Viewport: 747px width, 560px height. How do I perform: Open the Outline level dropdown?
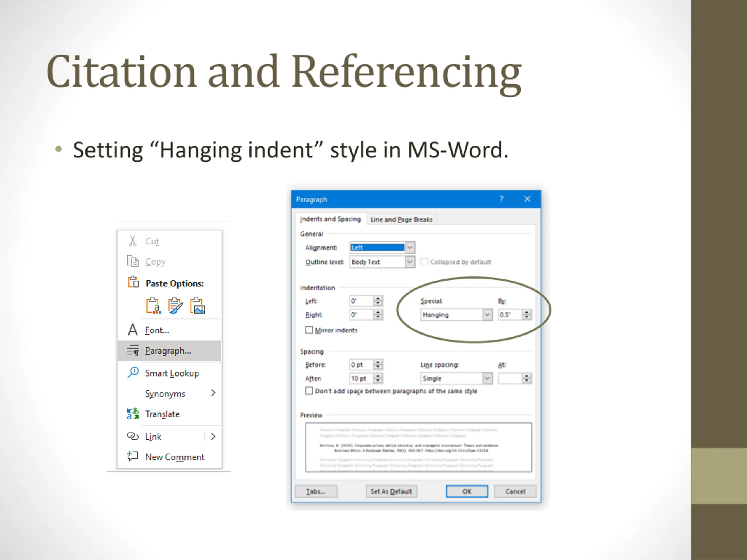410,262
